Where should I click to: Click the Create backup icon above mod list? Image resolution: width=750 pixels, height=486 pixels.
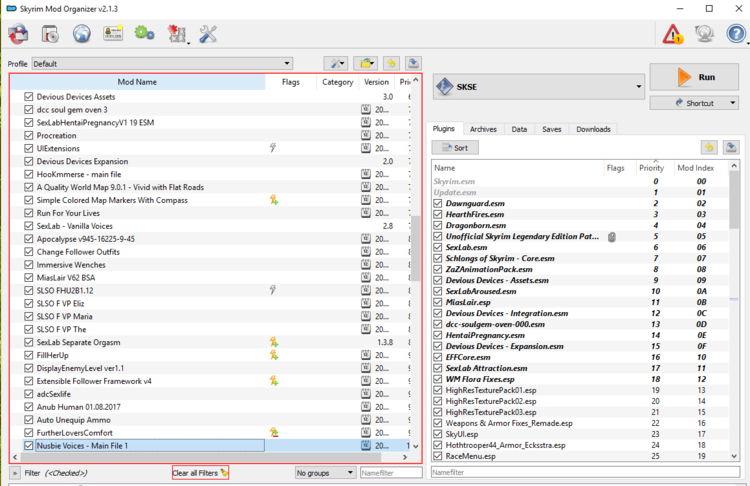413,63
